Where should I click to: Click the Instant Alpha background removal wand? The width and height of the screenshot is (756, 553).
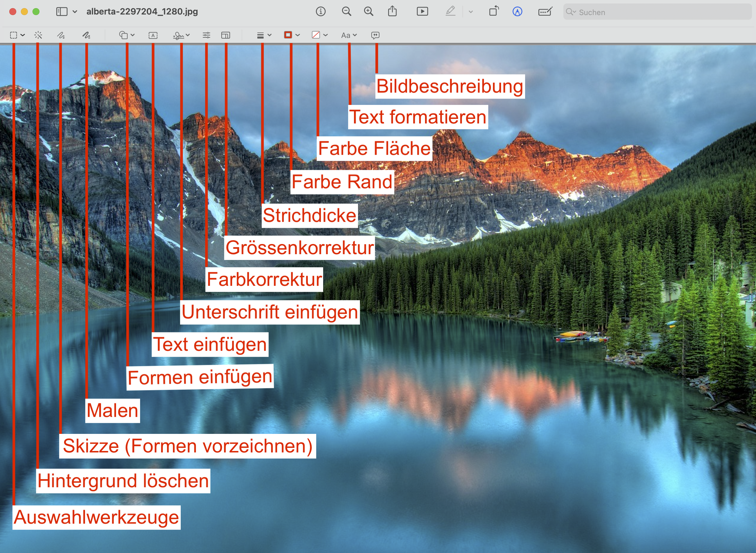(x=38, y=35)
